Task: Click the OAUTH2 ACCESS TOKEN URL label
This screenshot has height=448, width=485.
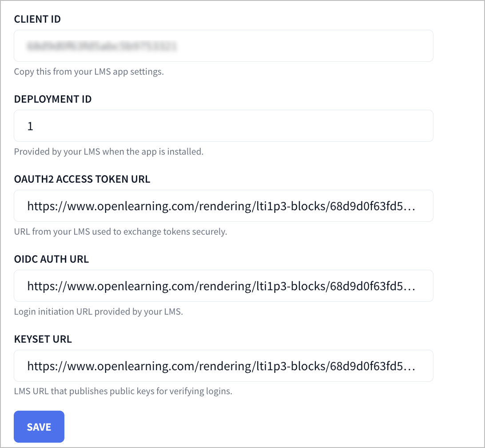Action: point(82,180)
